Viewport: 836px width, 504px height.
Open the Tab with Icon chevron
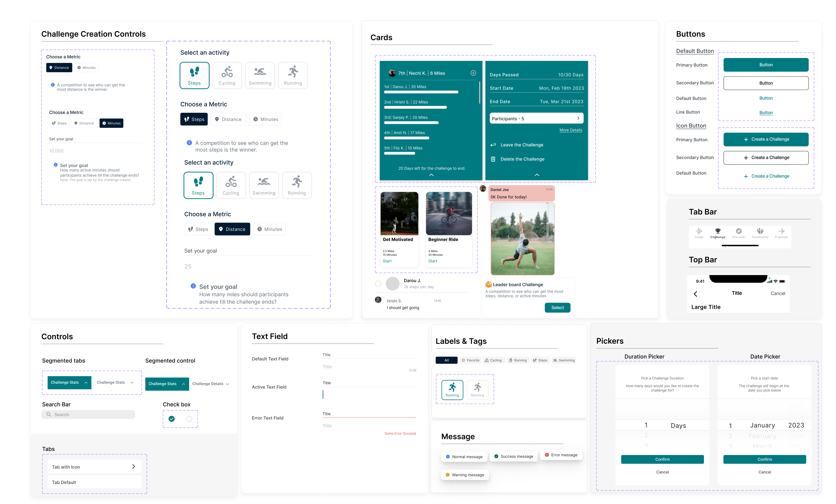133,466
